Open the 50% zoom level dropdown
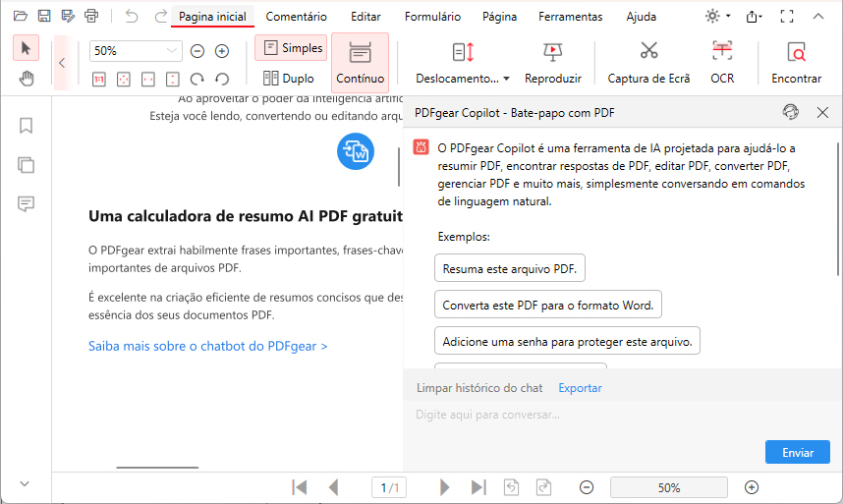Viewport: 843px width, 504px height. point(136,51)
